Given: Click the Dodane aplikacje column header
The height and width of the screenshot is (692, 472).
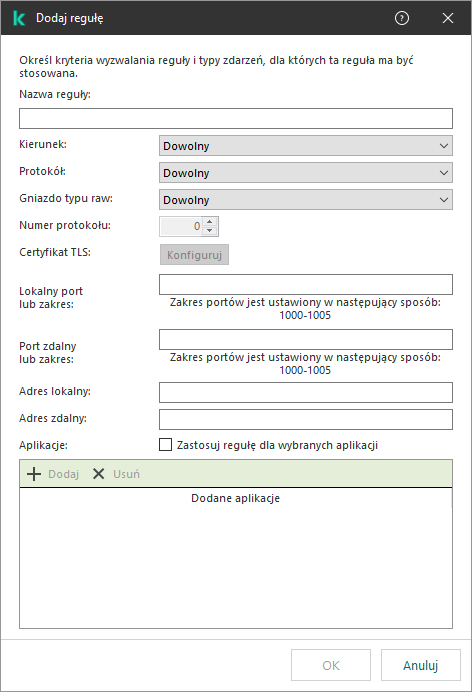Looking at the screenshot, I should pyautogui.click(x=236, y=498).
